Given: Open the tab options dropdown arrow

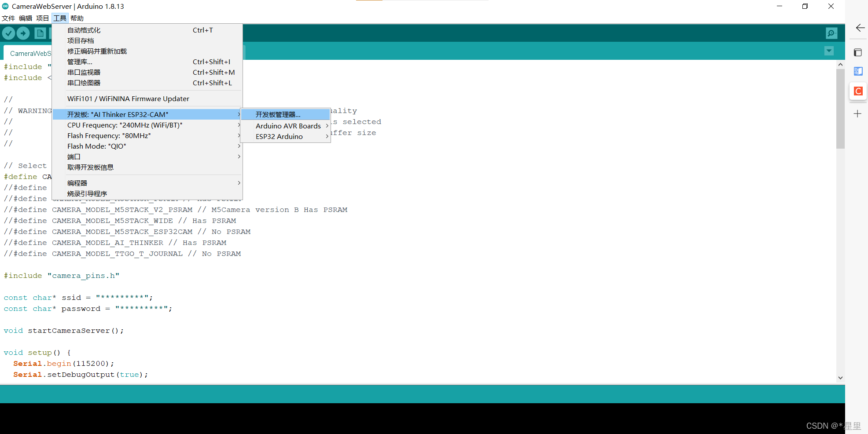Looking at the screenshot, I should [x=829, y=51].
